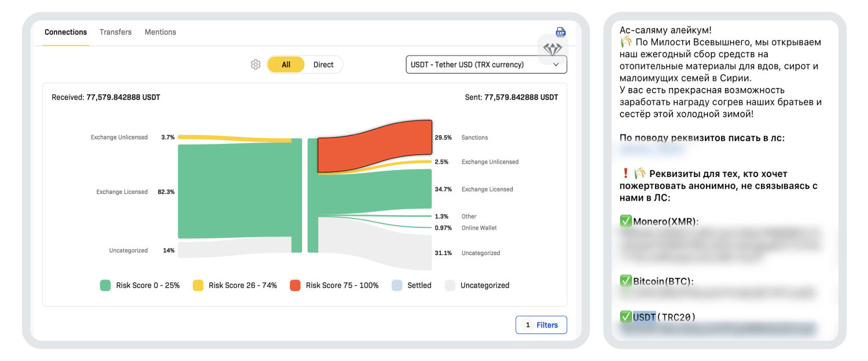
Task: Click the grey Uncategorized legend square
Action: pyautogui.click(x=450, y=285)
